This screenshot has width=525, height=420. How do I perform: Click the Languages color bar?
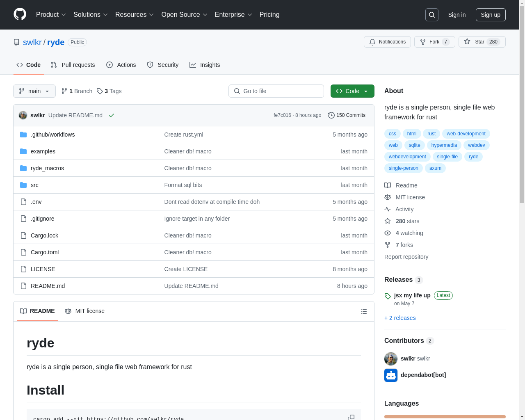445,417
